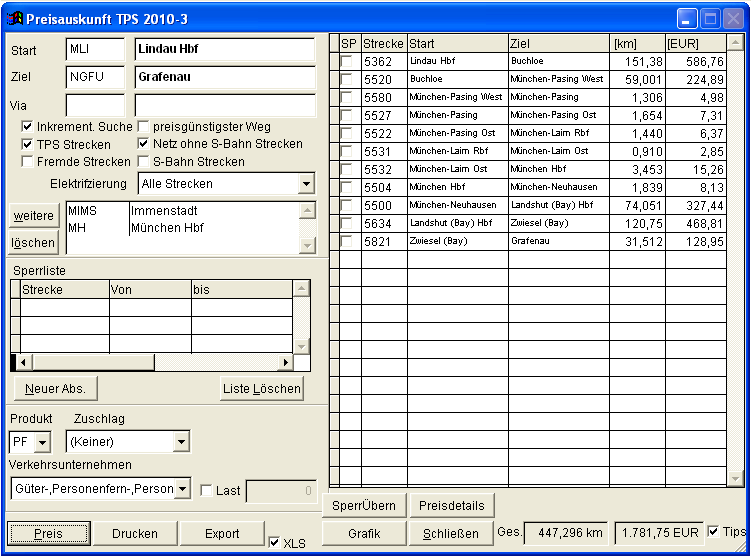Click the Ziel code field NGFU

(x=95, y=77)
